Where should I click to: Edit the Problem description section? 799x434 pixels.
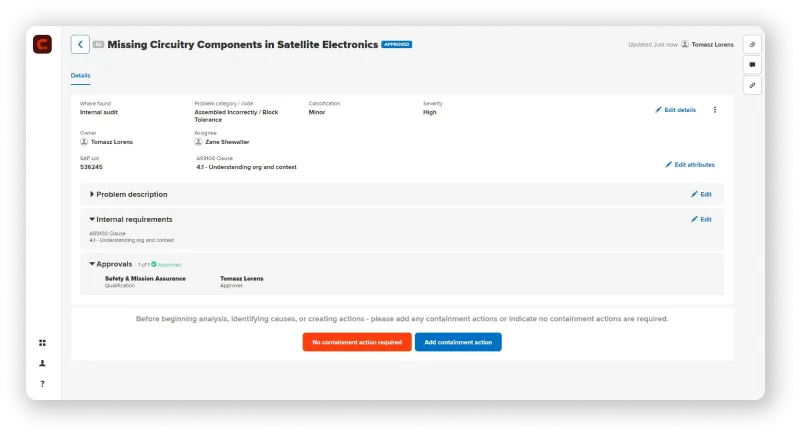pos(701,194)
